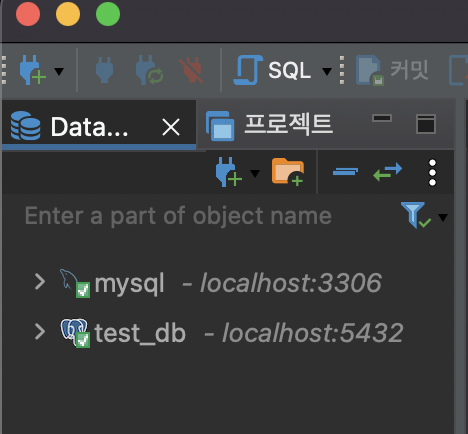Click the orange new folder icon
The height and width of the screenshot is (434, 468).
point(288,171)
